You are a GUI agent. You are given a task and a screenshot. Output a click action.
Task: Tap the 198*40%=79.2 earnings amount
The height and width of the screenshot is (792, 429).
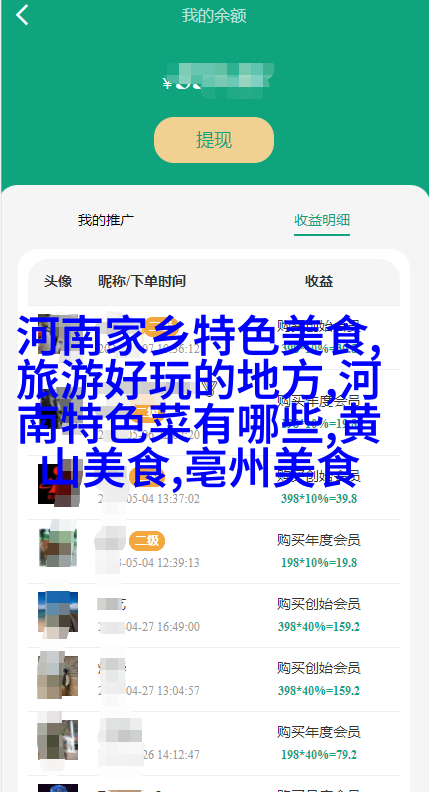319,755
